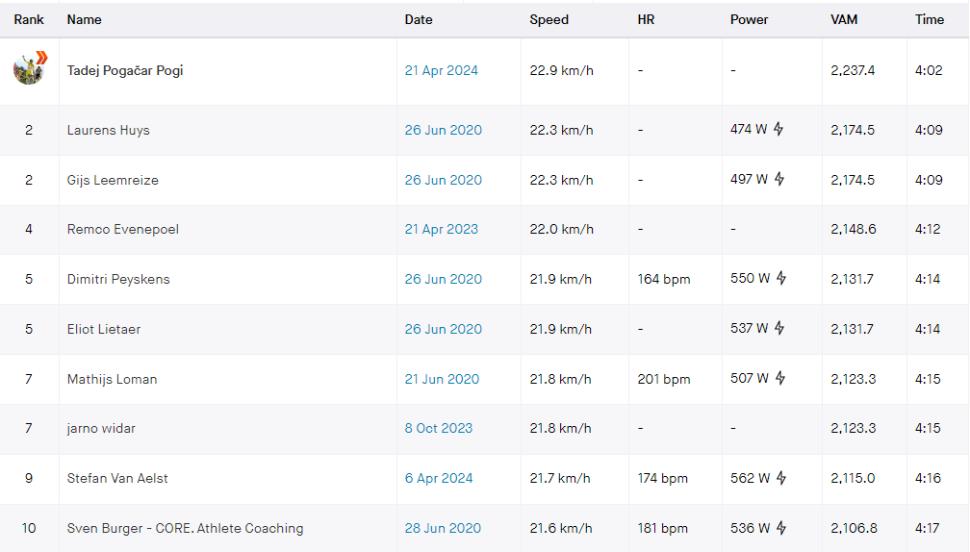
Task: Select the name Laurens Huys
Action: tap(108, 130)
